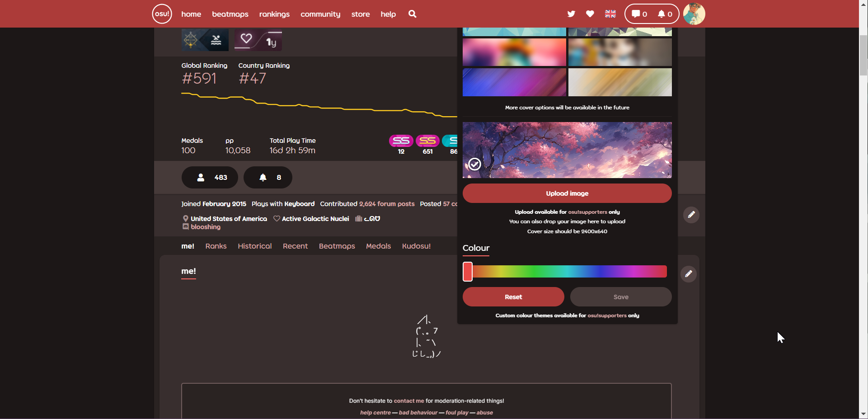Click the scrollbar down arrow
Viewport: 868px width, 419px height.
(x=863, y=414)
